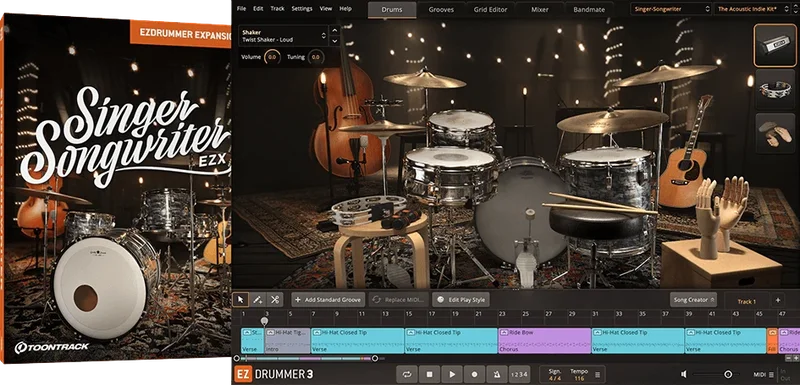800x385 pixels.
Task: Adjust the master volume slider knob
Action: 728,374
